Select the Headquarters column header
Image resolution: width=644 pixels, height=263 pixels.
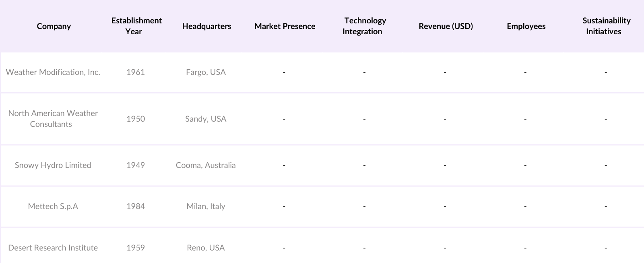click(206, 26)
